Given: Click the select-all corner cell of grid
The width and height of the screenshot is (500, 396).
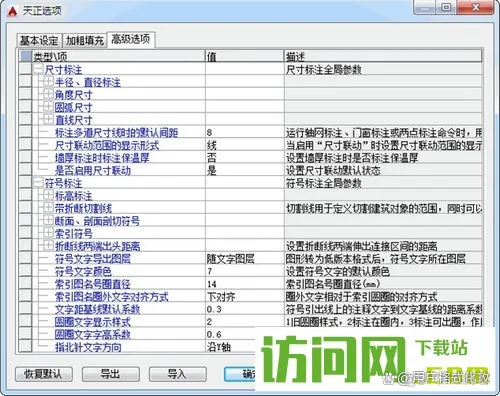Looking at the screenshot, I should pos(25,56).
